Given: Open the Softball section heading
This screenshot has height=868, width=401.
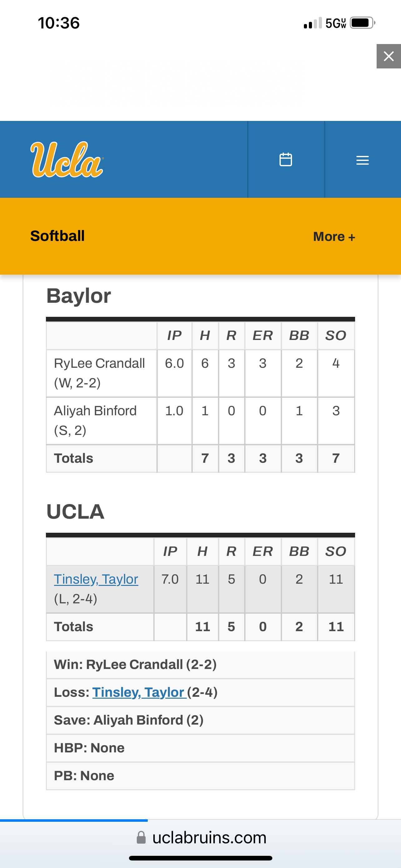Looking at the screenshot, I should (x=57, y=236).
